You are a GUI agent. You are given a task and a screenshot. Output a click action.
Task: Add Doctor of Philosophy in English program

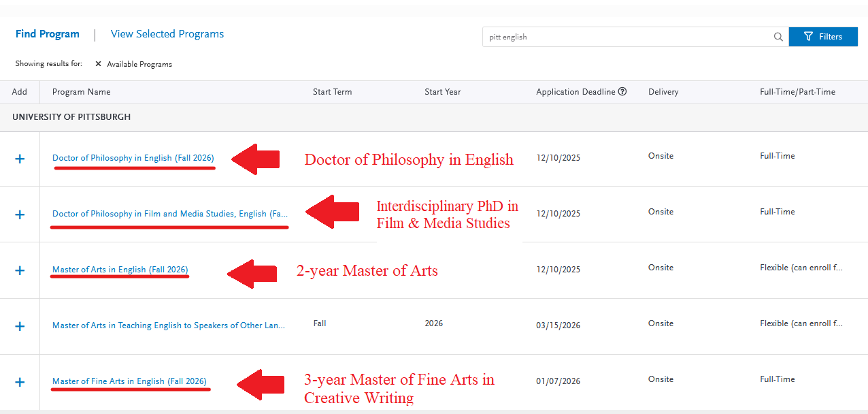click(x=20, y=159)
